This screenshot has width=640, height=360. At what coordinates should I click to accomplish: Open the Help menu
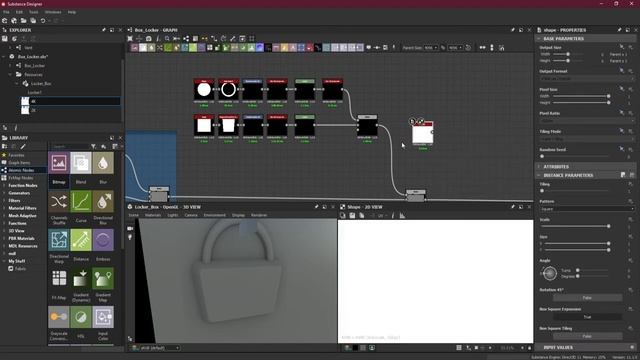[x=72, y=12]
